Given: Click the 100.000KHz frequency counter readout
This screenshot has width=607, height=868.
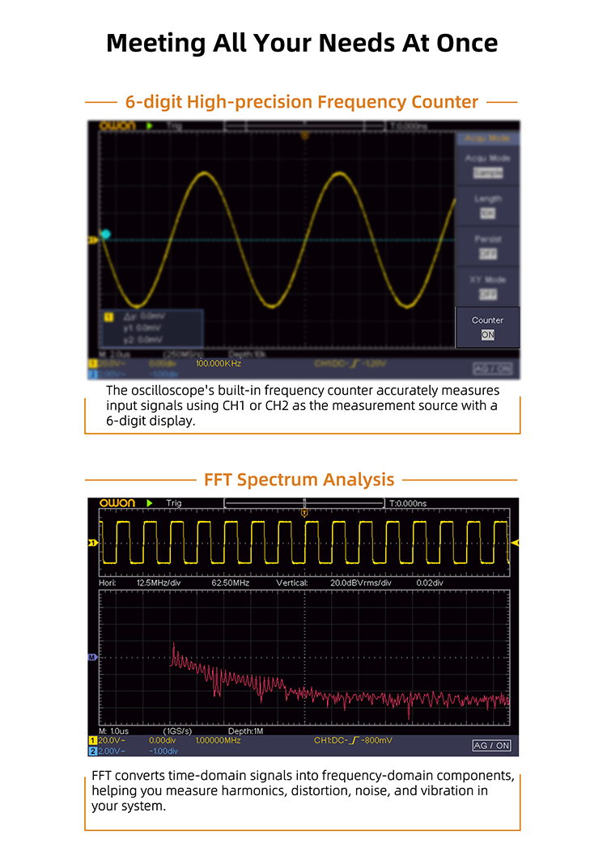Looking at the screenshot, I should pyautogui.click(x=218, y=364).
